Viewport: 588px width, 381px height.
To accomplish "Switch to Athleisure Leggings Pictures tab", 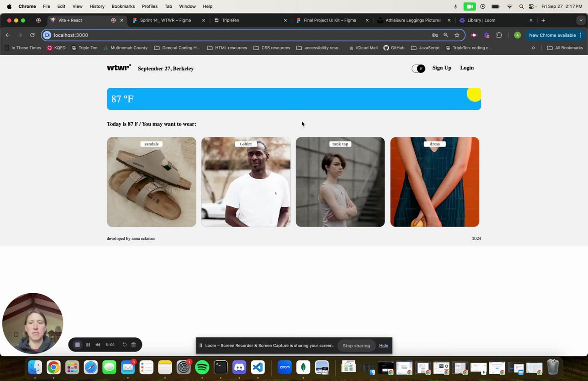I will tap(413, 20).
